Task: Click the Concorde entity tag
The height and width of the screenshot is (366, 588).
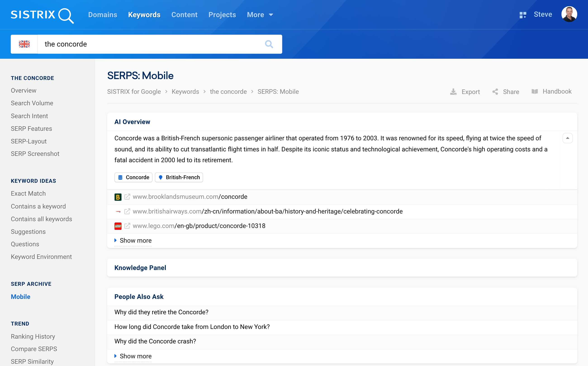Action: (133, 177)
